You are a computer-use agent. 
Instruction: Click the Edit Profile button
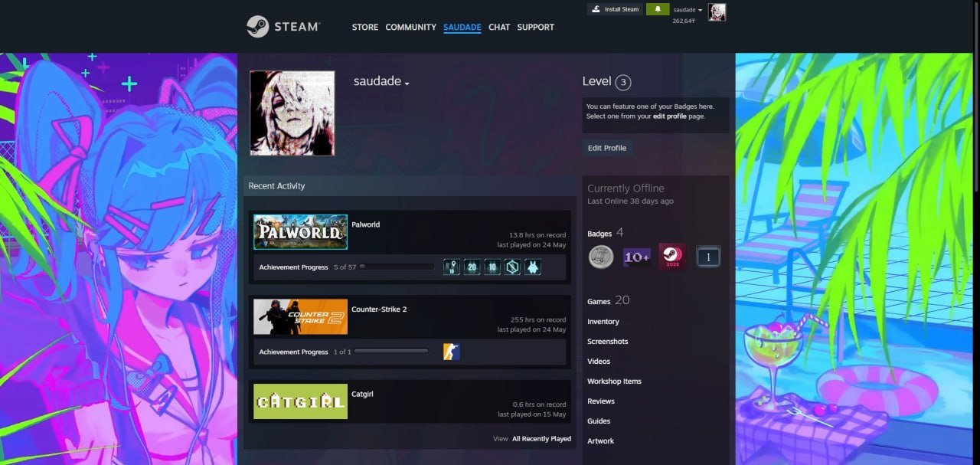click(x=607, y=148)
